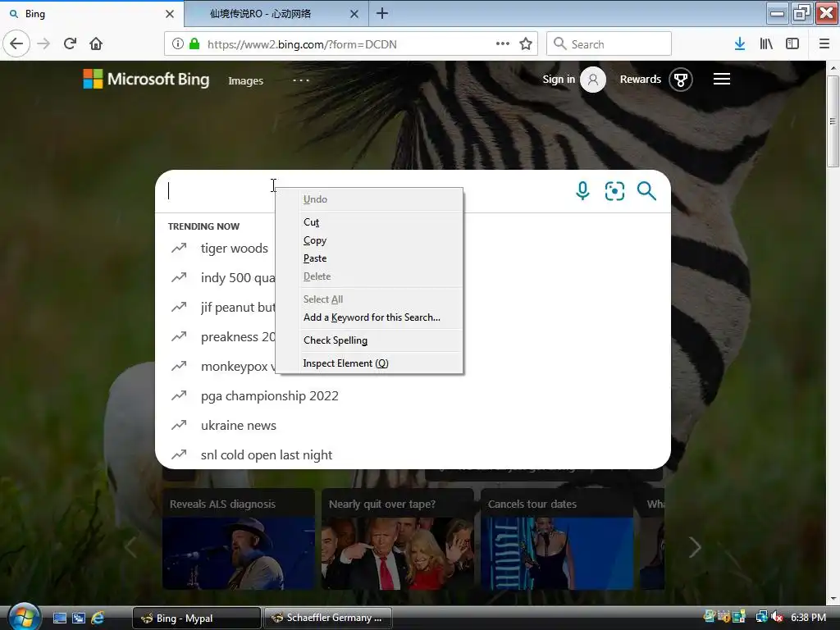Open the downloads arrow icon
This screenshot has width=840, height=630.
click(740, 43)
